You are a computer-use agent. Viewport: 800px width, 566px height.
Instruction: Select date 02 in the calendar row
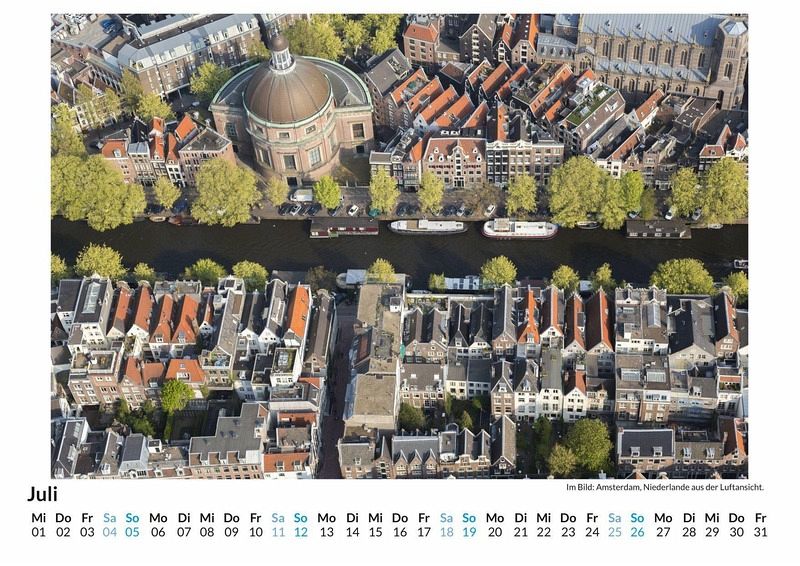coord(63,532)
